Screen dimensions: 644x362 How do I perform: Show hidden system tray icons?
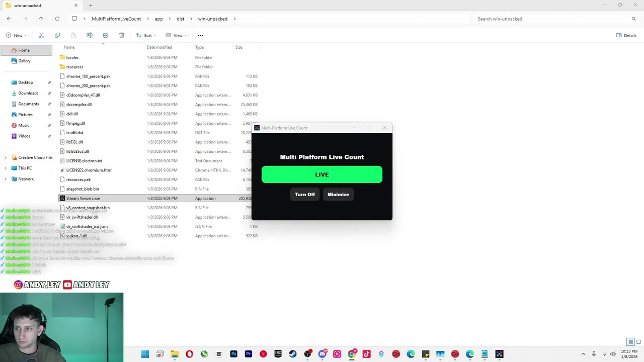tap(583, 354)
